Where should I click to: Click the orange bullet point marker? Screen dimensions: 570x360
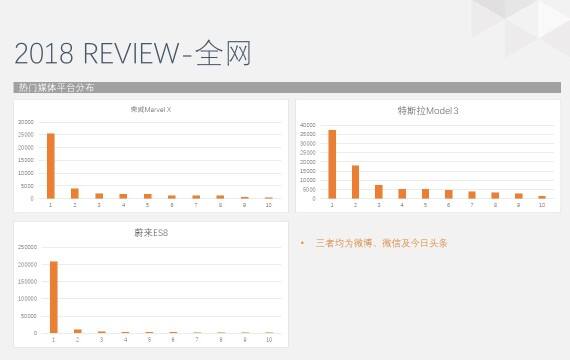coord(302,243)
